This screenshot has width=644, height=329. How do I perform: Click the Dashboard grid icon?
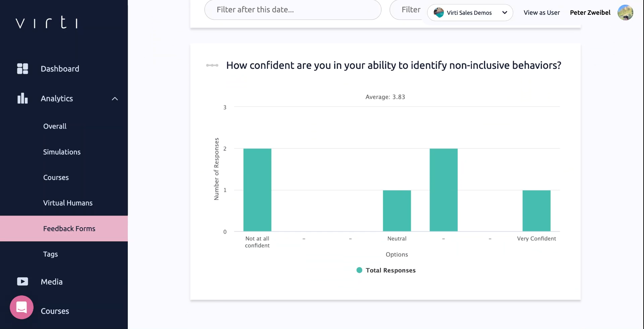click(x=22, y=68)
